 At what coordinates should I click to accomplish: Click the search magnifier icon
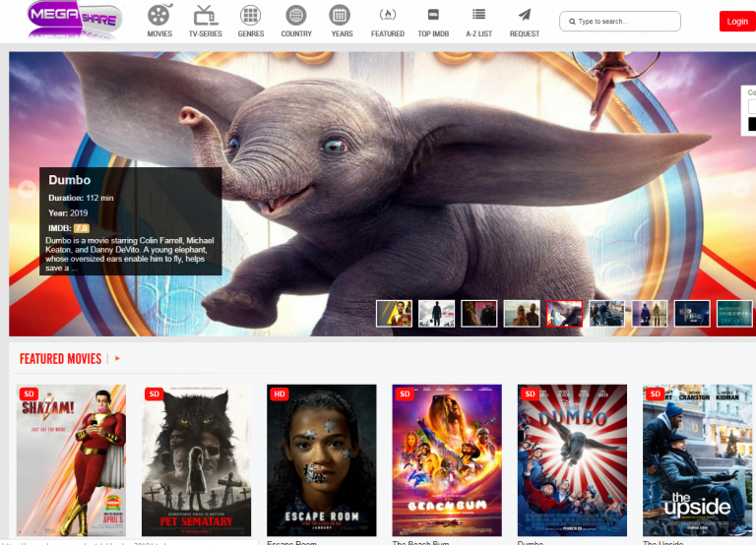[x=572, y=22]
